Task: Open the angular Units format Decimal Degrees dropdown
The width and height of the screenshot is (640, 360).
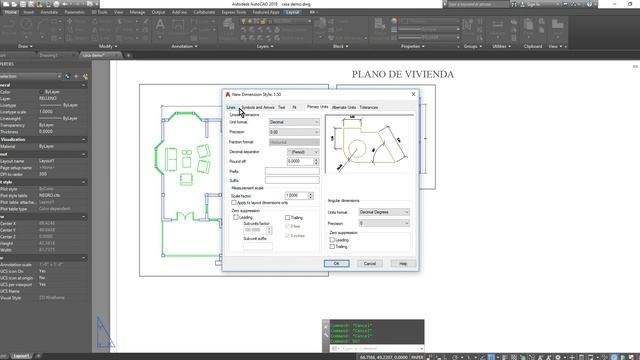Action: coord(384,212)
